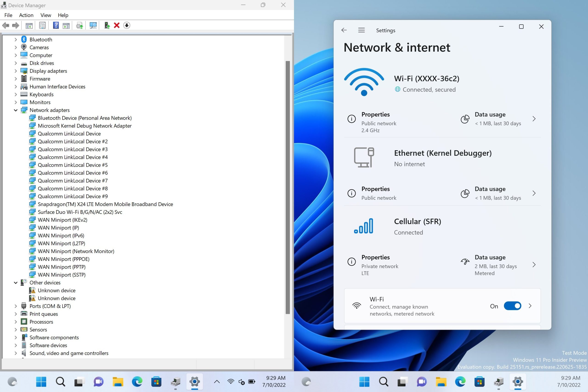Open the Settings hamburger navigation menu

pyautogui.click(x=361, y=30)
